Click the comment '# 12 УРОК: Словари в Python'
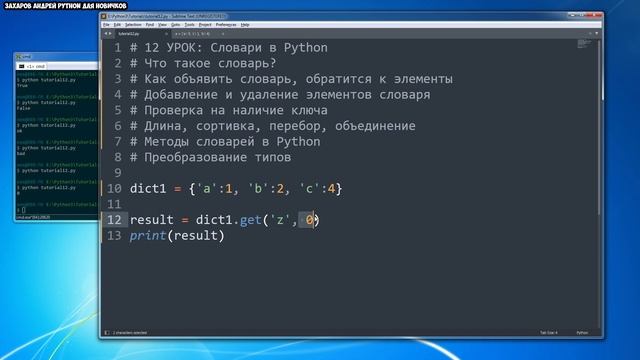This screenshot has height=360, width=640. [229, 48]
